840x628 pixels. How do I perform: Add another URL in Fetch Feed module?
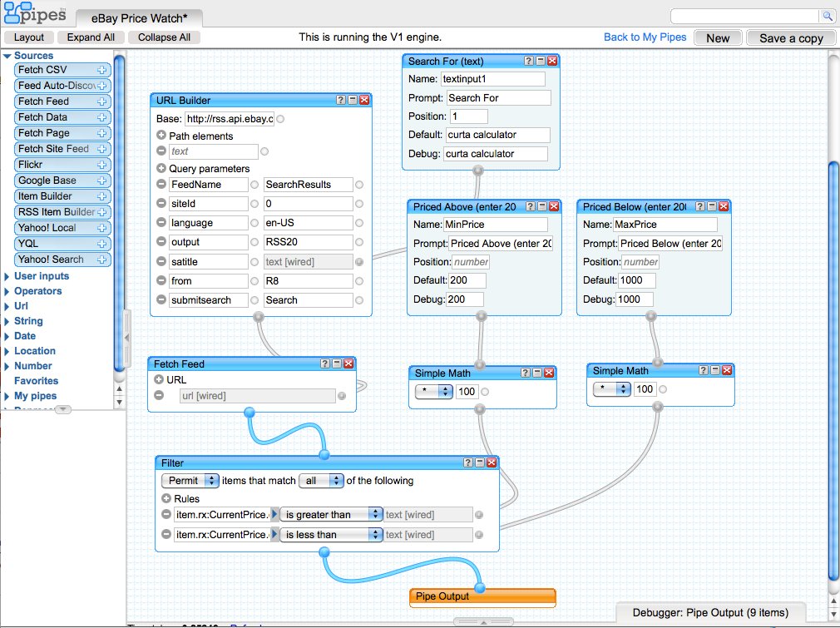159,379
